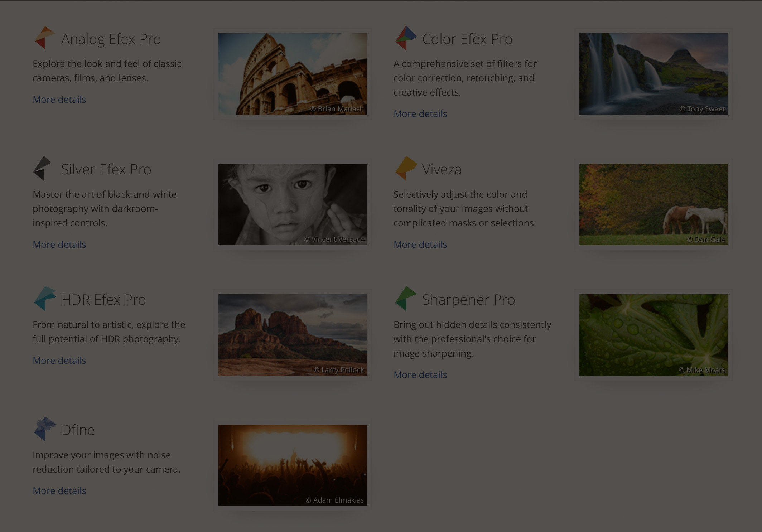Click the Sharpener Pro logo icon
Viewport: 762px width, 532px height.
tap(406, 298)
